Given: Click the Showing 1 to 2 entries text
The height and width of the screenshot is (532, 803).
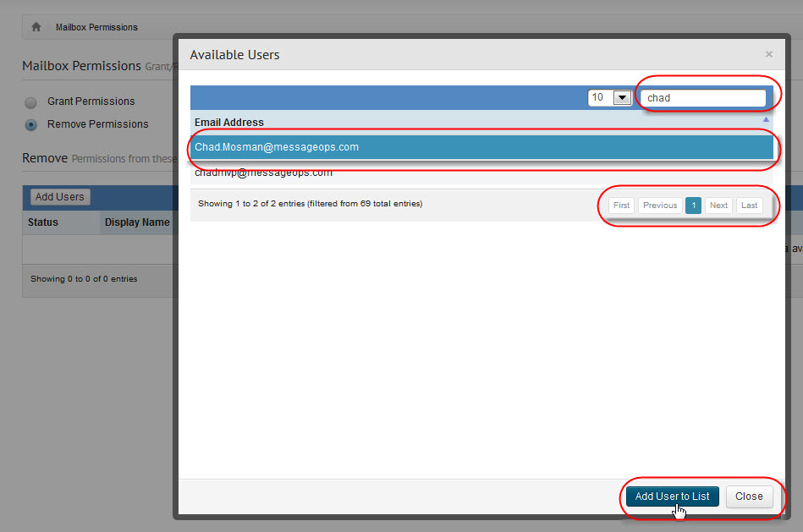Looking at the screenshot, I should [x=310, y=204].
